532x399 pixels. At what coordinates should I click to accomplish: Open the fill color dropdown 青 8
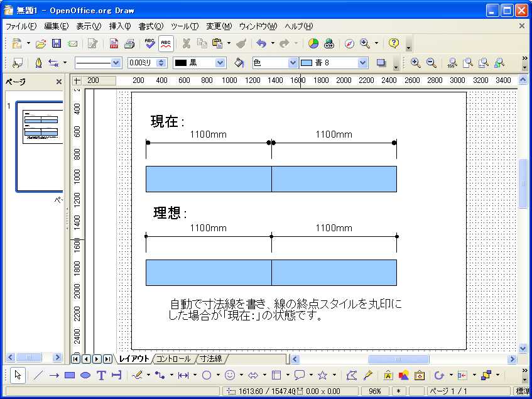(362, 63)
